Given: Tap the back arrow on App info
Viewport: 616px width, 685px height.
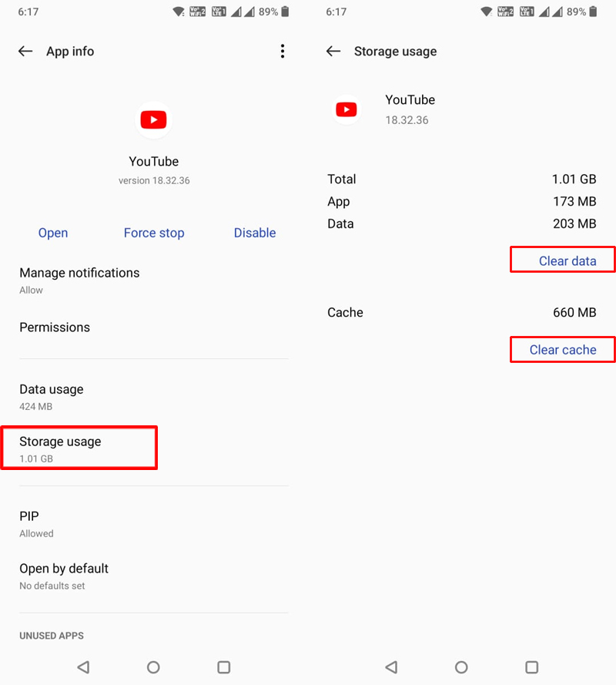Looking at the screenshot, I should point(25,51).
